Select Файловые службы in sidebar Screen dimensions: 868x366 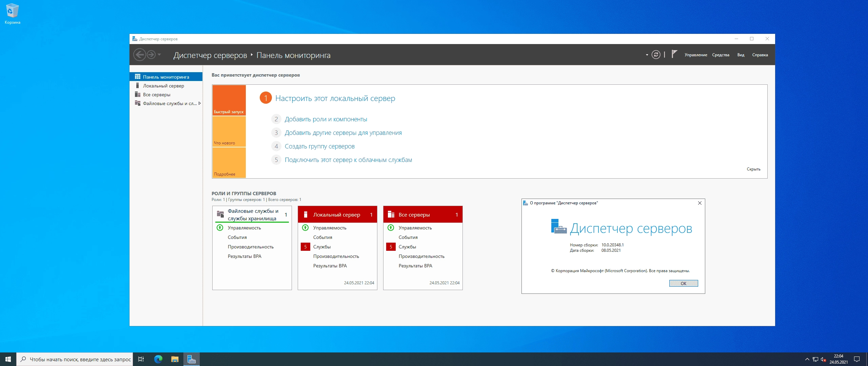point(166,103)
